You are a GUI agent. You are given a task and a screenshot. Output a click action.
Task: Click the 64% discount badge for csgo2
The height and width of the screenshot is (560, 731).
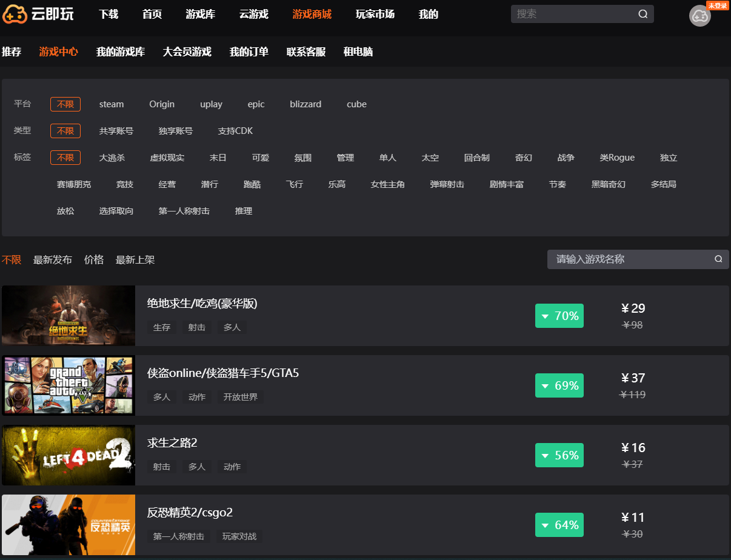559,525
